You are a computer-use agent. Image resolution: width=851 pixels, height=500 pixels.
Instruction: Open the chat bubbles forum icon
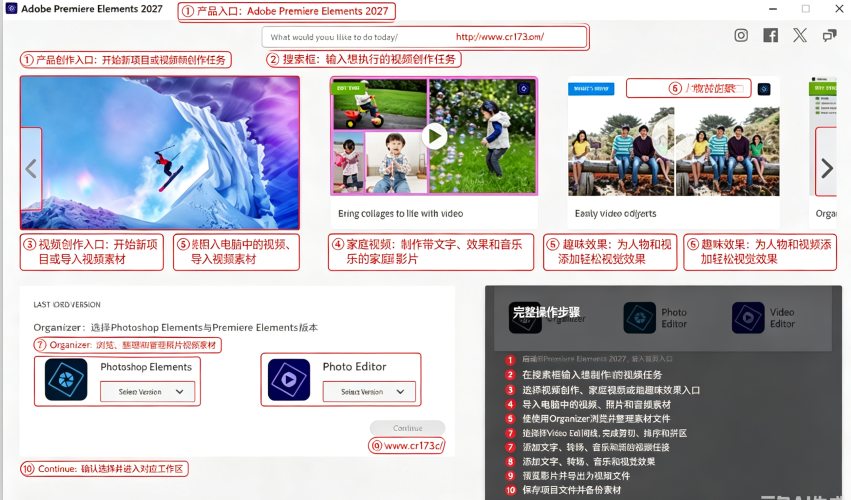pos(829,36)
